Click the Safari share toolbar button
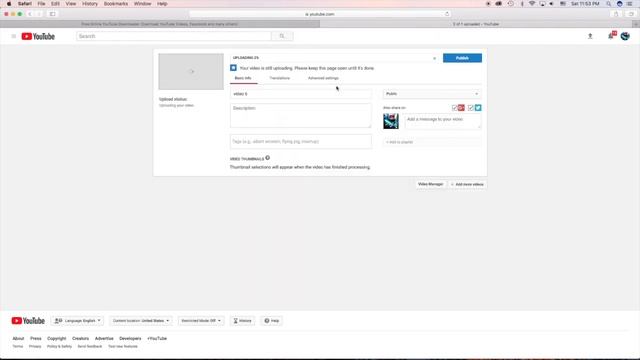 click(616, 14)
